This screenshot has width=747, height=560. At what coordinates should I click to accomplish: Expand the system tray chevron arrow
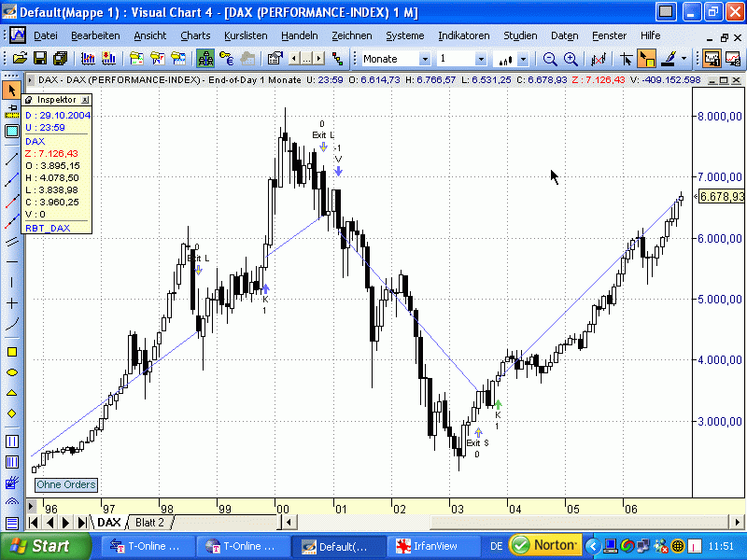click(593, 546)
